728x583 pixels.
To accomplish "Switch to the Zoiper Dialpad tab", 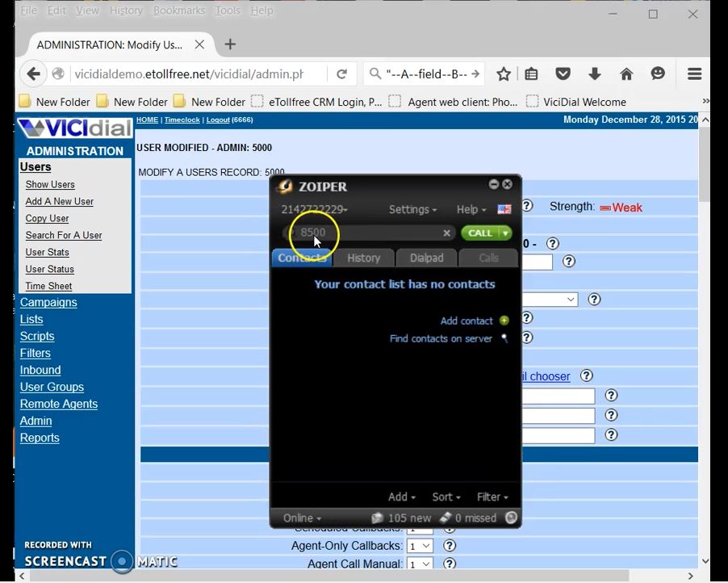I will 426,258.
